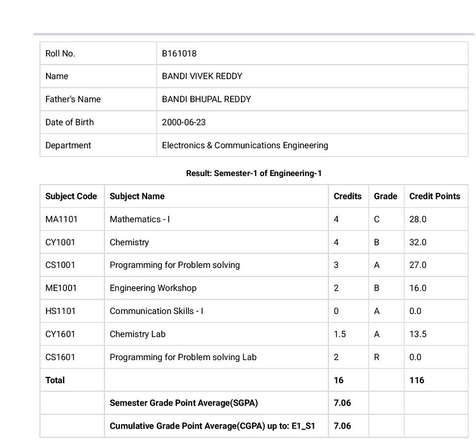The image size is (476, 448).
Task: Click the Total row label
Action: tap(55, 380)
